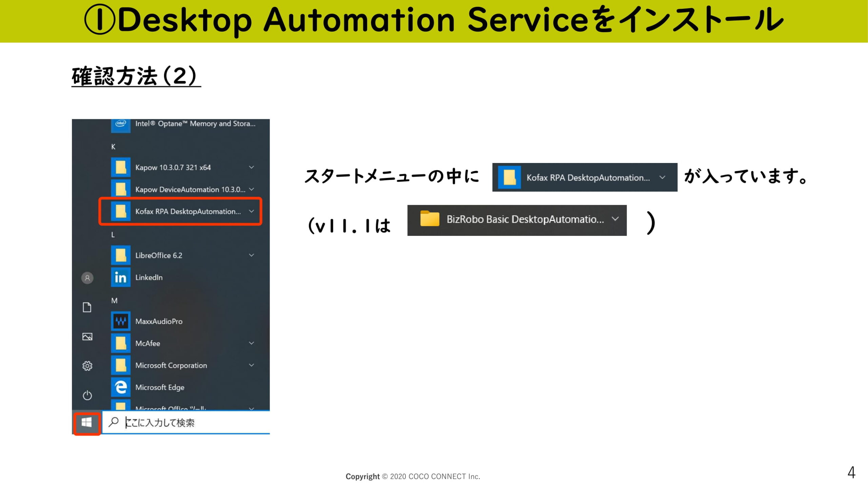The width and height of the screenshot is (868, 488).
Task: Select the Microsoft Corporation label
Action: (171, 365)
